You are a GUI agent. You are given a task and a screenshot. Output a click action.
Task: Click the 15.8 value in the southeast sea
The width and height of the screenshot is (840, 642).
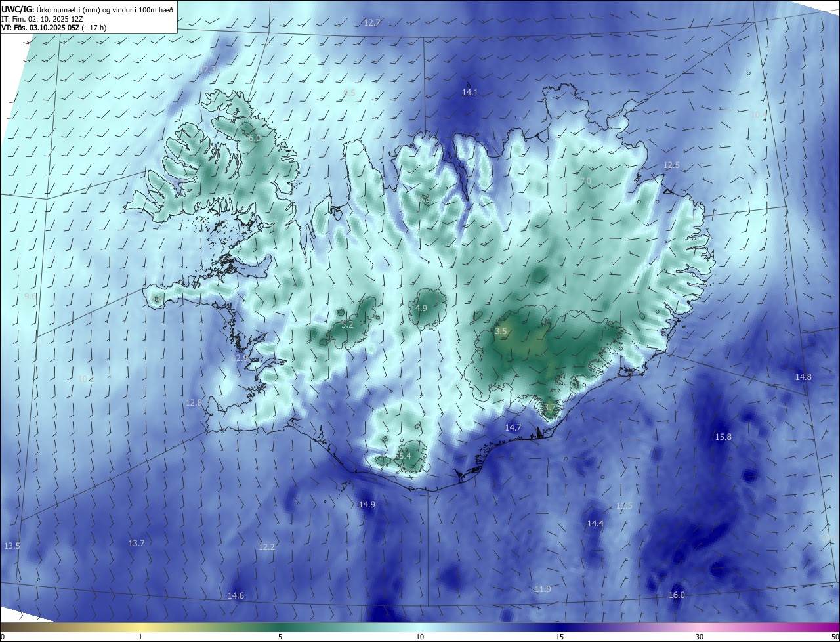(723, 437)
